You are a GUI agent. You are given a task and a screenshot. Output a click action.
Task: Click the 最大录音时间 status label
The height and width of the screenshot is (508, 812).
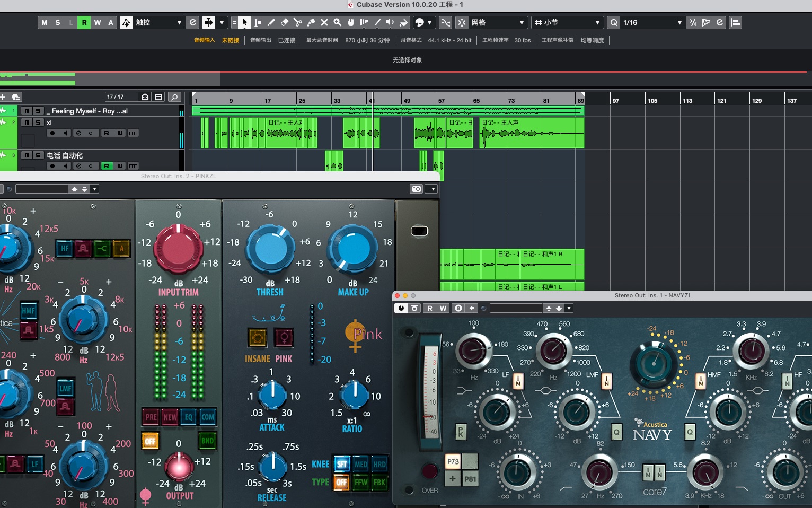tap(322, 40)
